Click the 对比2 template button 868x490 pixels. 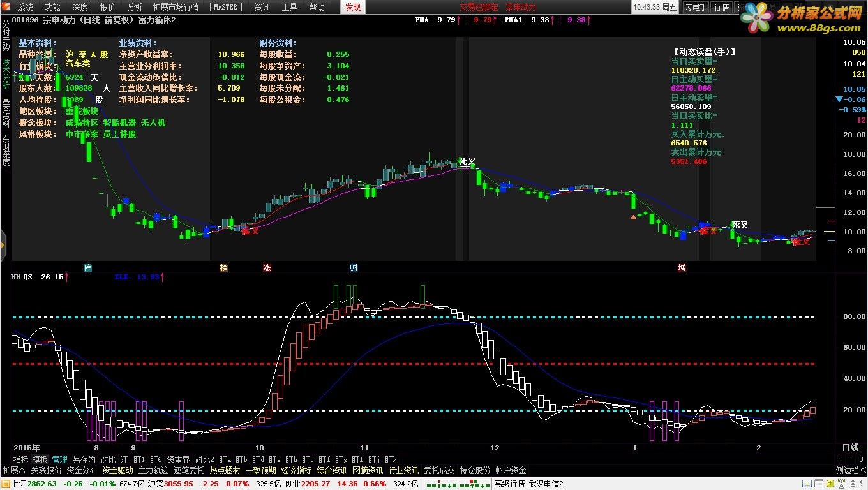point(204,459)
